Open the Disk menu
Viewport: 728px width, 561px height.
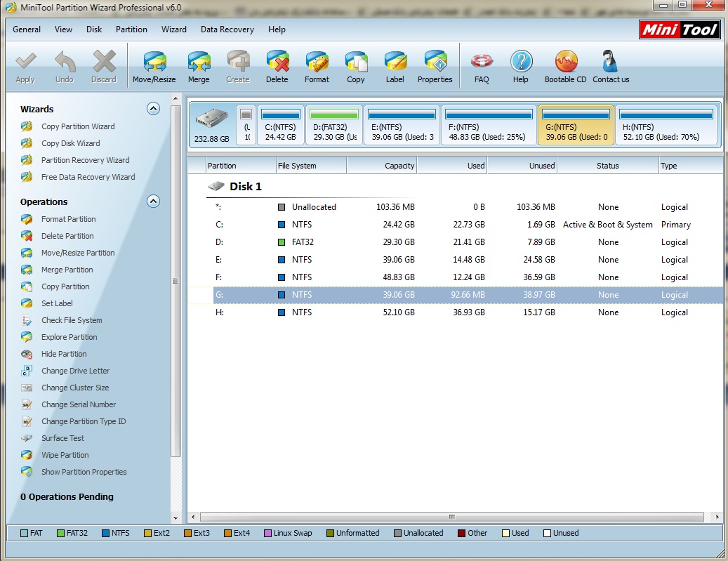pyautogui.click(x=94, y=29)
